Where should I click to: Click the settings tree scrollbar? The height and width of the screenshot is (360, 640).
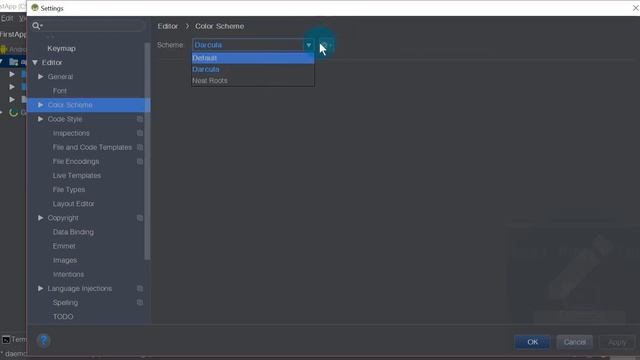pyautogui.click(x=147, y=151)
